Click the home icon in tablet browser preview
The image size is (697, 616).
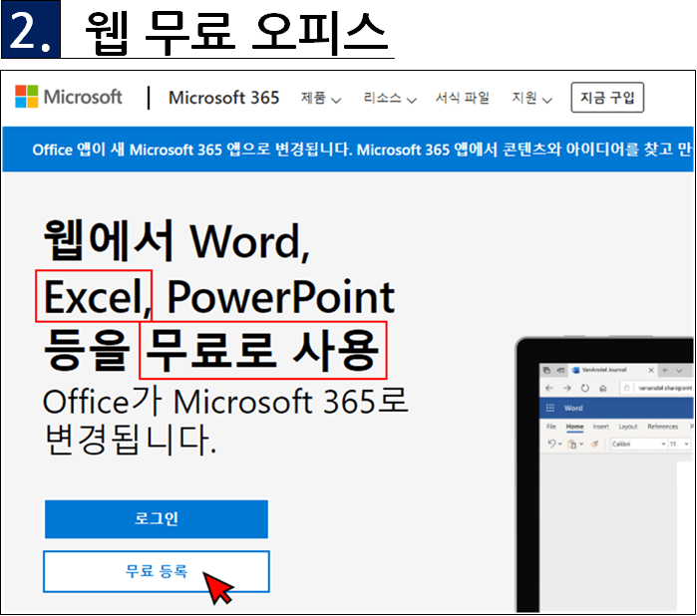pyautogui.click(x=602, y=389)
